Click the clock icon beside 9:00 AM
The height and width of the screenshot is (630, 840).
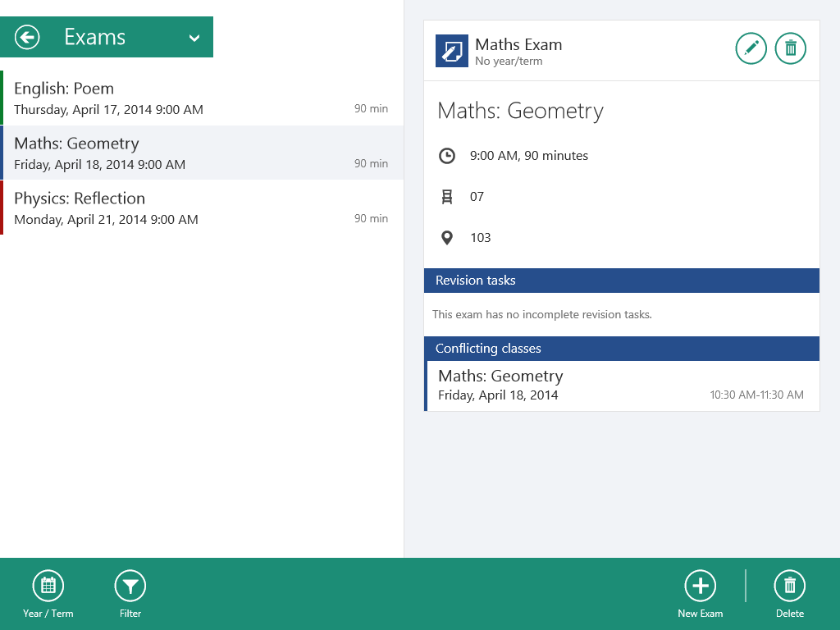pyautogui.click(x=447, y=156)
